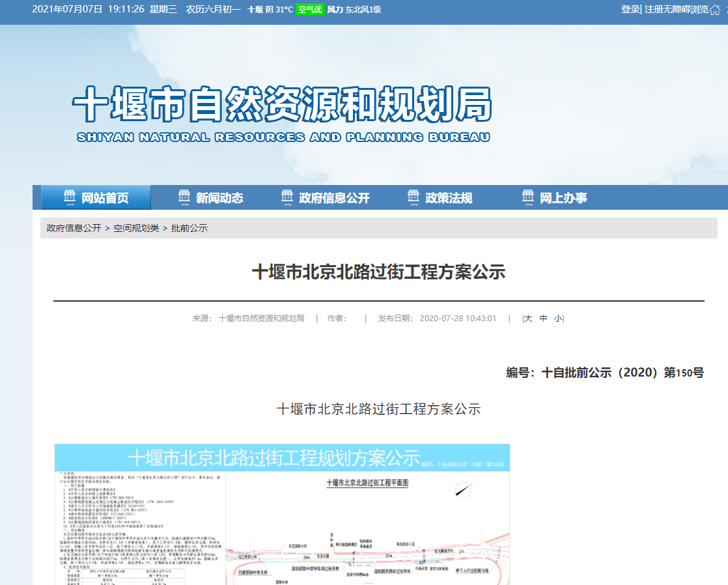
Task: Click the source text 十堰市自然资源和规划局
Action: point(261,319)
